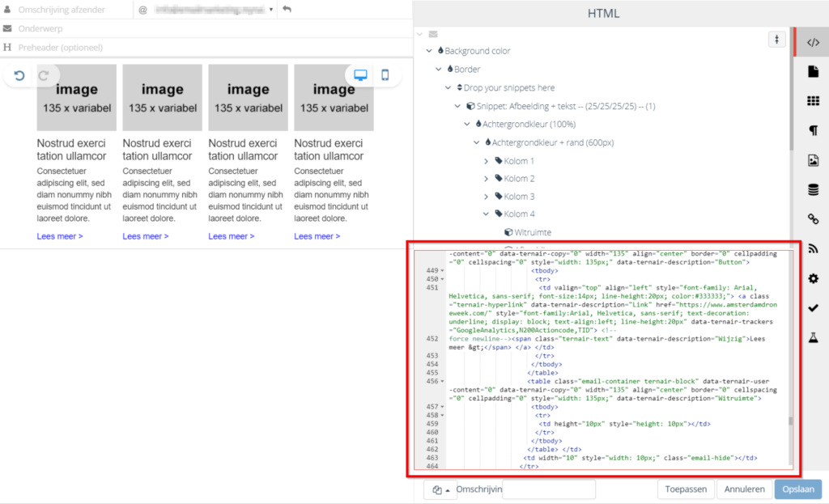
Task: Expand the Kolom 2 tree node
Action: [x=486, y=179]
